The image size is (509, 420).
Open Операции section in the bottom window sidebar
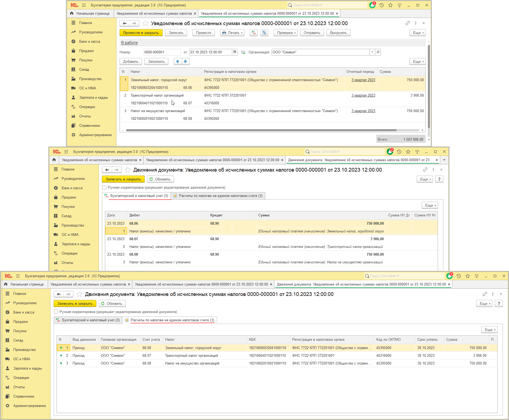point(21,378)
